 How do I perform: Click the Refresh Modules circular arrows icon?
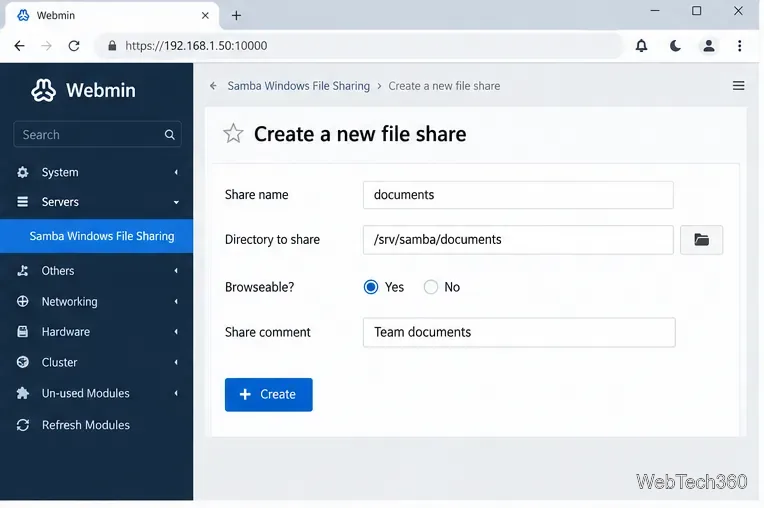click(22, 425)
